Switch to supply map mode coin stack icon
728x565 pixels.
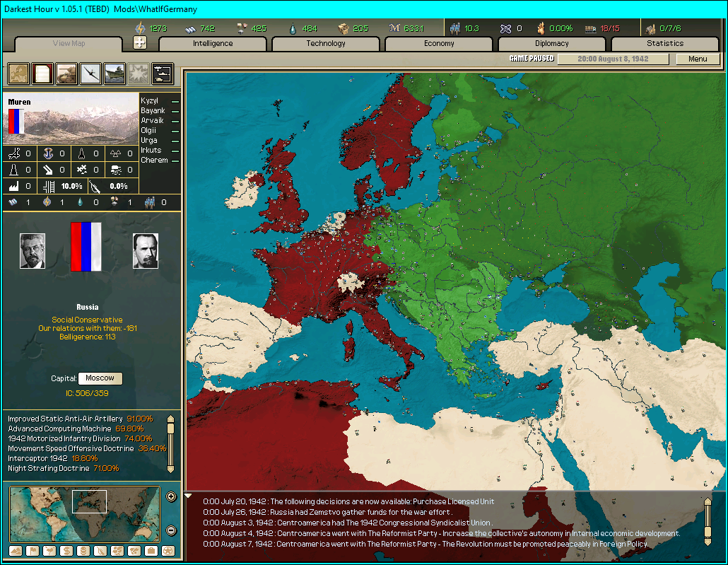click(83, 551)
